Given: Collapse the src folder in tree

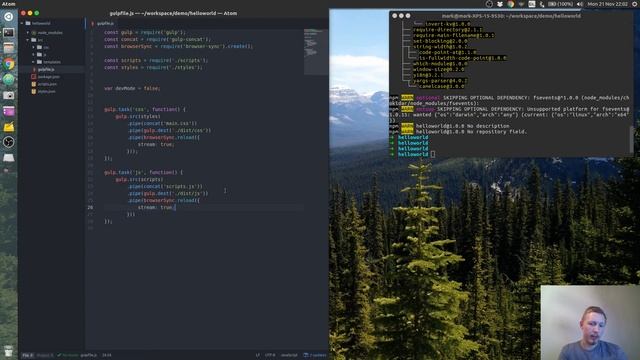Looking at the screenshot, I should tap(28, 40).
